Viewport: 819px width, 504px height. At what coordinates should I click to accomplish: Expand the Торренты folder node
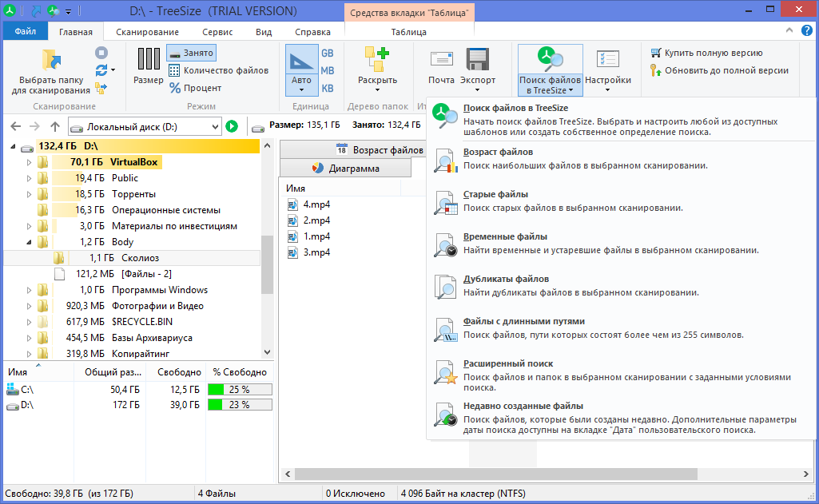click(x=30, y=194)
